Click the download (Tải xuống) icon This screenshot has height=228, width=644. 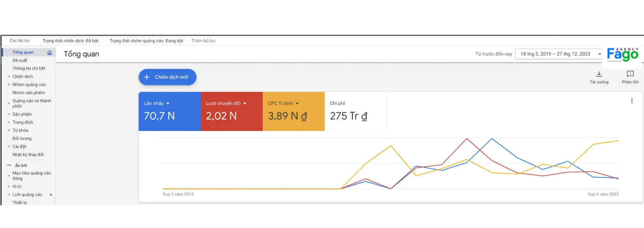coord(599,74)
